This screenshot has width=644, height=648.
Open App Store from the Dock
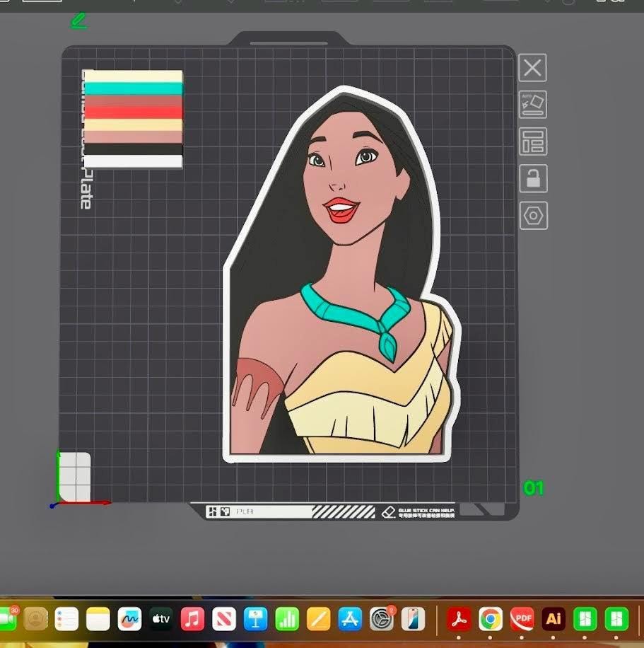[x=350, y=619]
